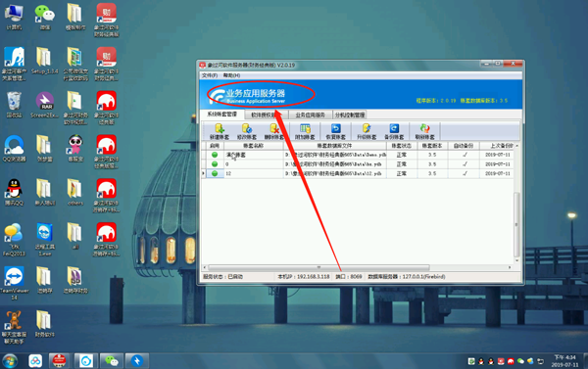Open the 文件(F) menu

point(210,75)
